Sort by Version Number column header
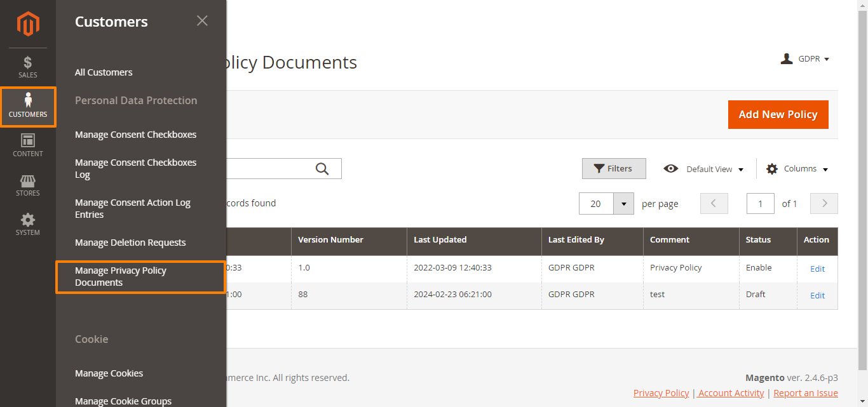 pyautogui.click(x=349, y=240)
